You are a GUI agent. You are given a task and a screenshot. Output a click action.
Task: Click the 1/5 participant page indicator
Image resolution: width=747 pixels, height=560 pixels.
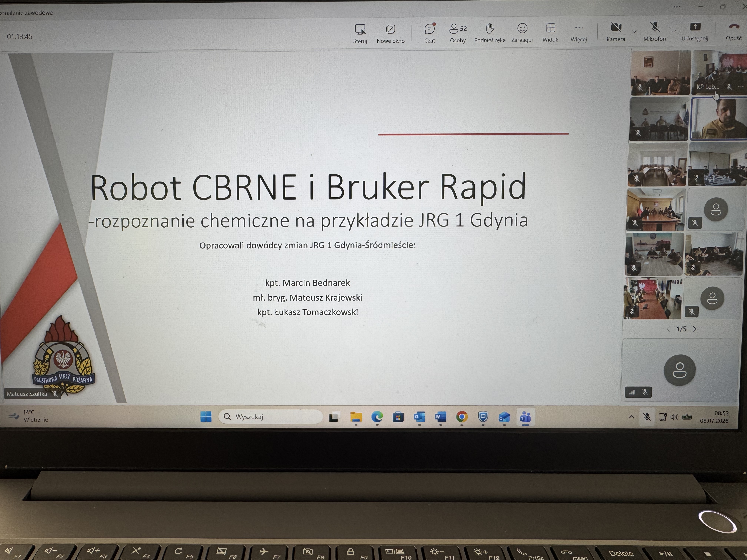point(681,329)
